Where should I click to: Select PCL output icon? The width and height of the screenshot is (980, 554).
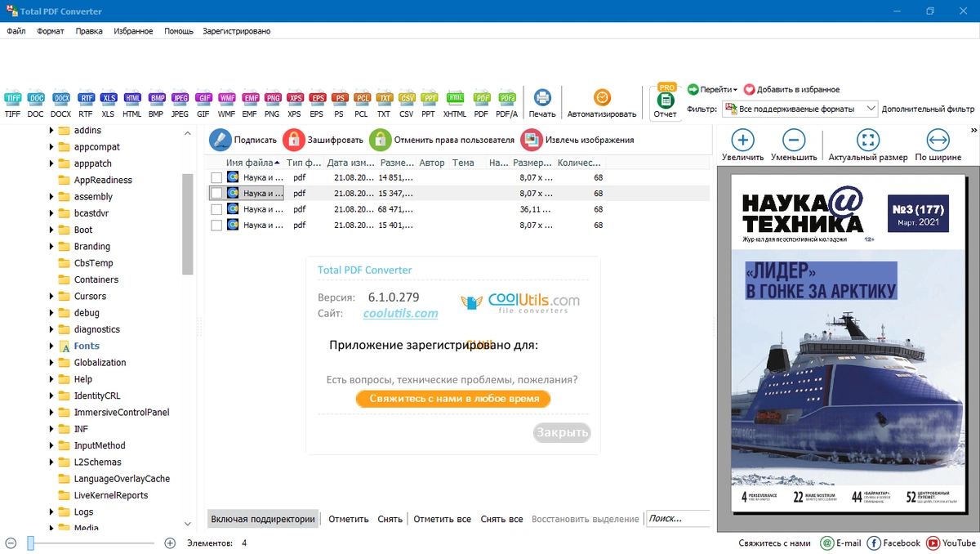pos(361,103)
